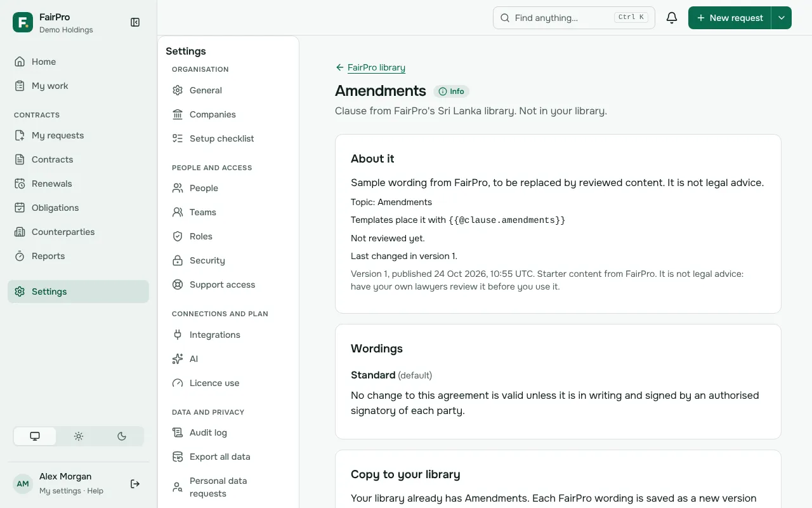Click the AI sparkle icon
The height and width of the screenshot is (508, 812).
point(178,359)
